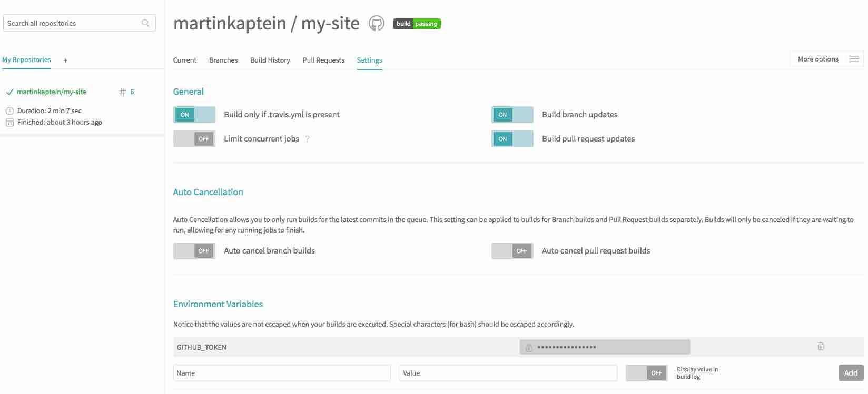Toggle Display value in build log

pos(646,372)
